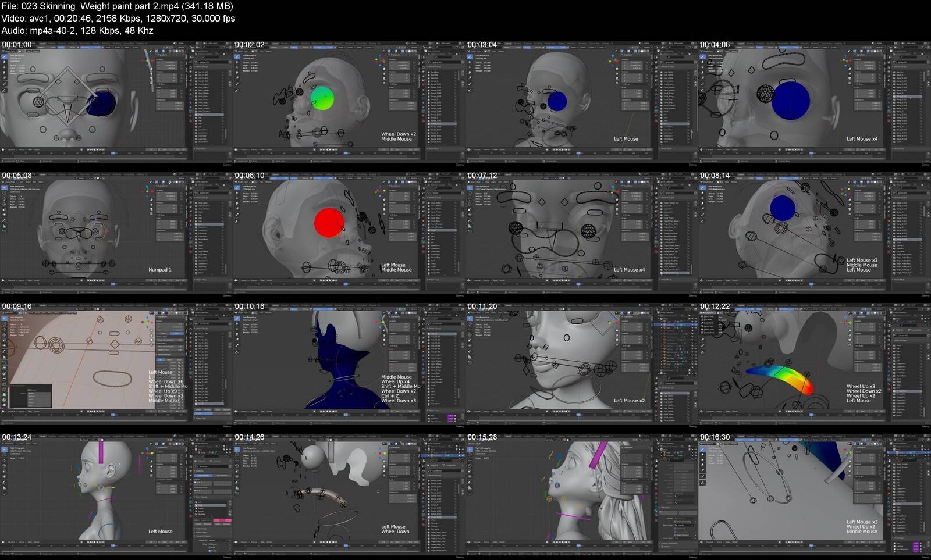Jump to the frame at 00:13:24
The height and width of the screenshot is (560, 931).
pyautogui.click(x=116, y=494)
